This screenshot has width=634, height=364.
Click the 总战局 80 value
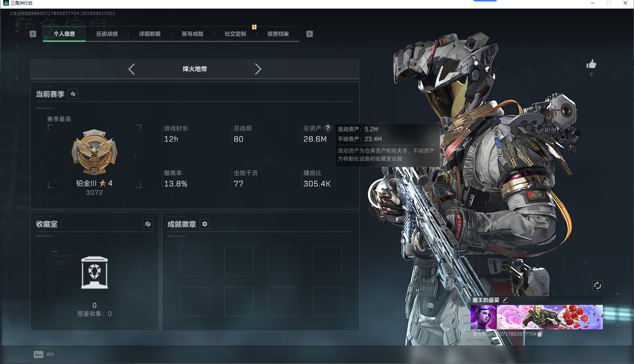point(239,139)
